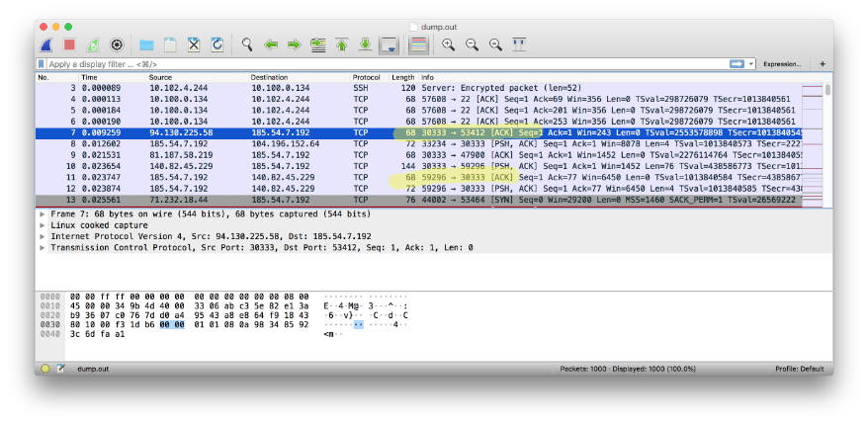Viewport: 868px width, 425px height.
Task: Go back to previous packet
Action: (270, 44)
